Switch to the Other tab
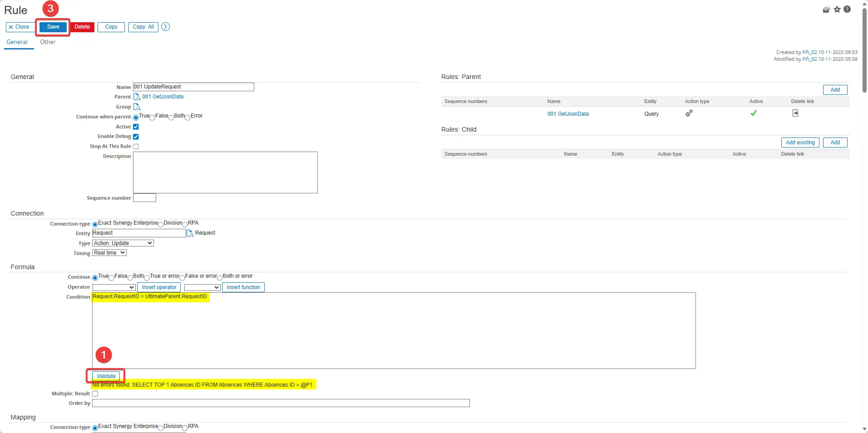 [48, 42]
